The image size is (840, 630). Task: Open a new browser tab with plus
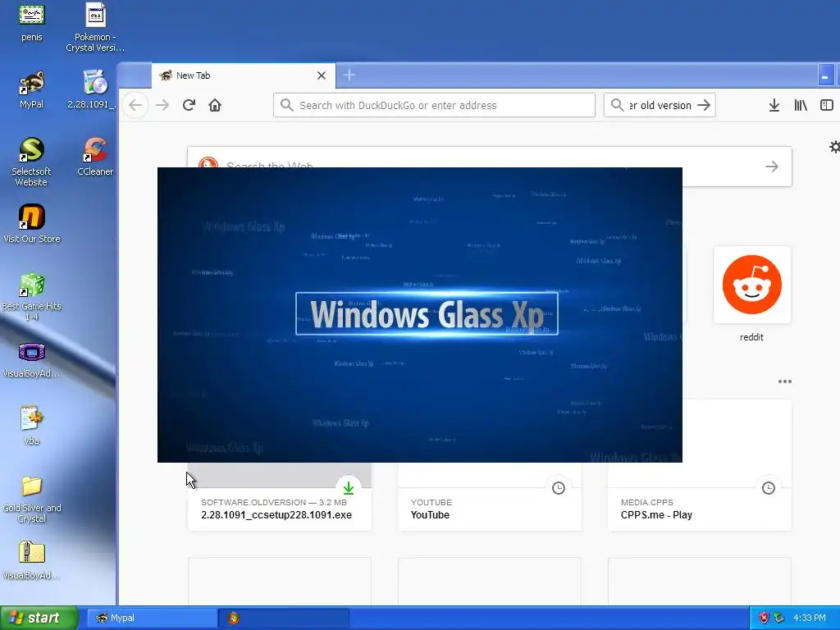349,75
